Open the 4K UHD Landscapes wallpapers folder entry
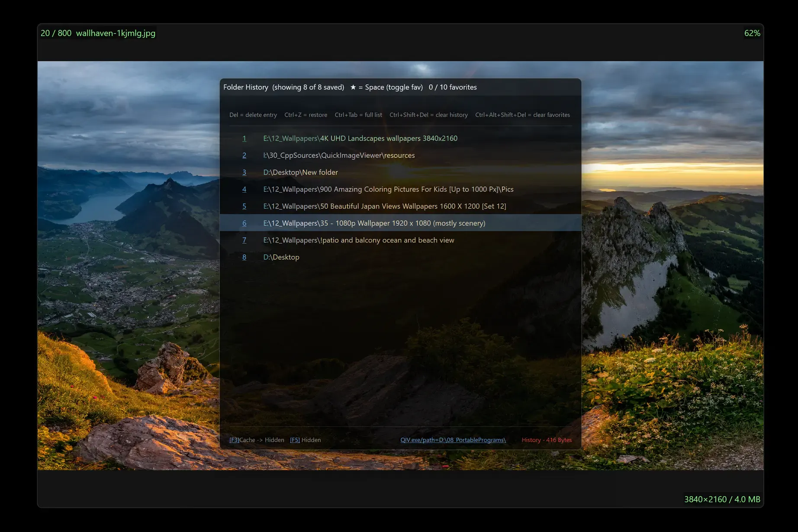Image resolution: width=798 pixels, height=532 pixels. click(x=360, y=139)
